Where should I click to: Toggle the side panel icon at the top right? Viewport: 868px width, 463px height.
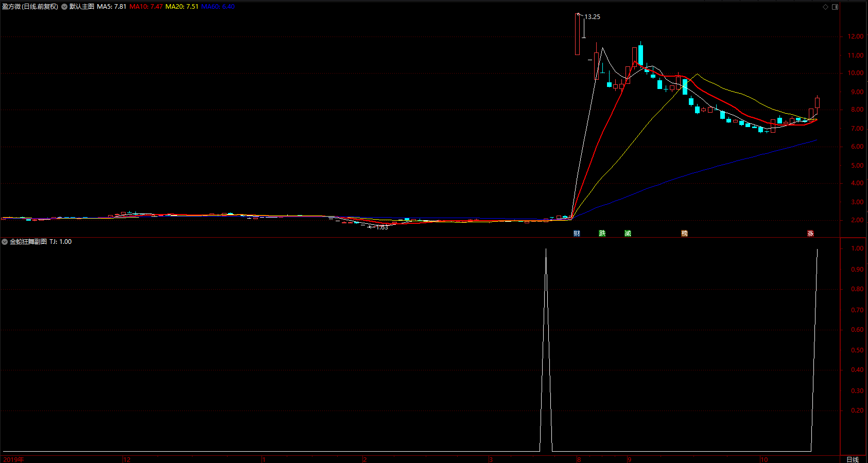point(835,7)
